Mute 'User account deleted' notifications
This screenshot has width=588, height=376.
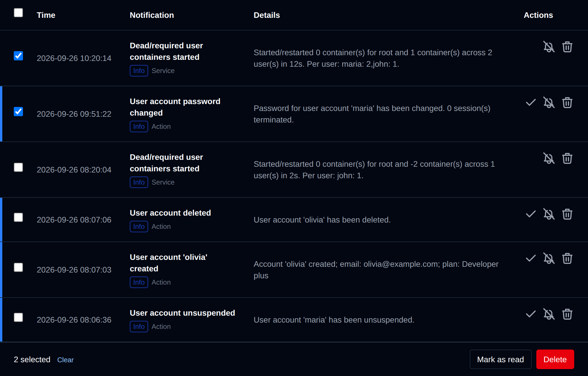[549, 214]
